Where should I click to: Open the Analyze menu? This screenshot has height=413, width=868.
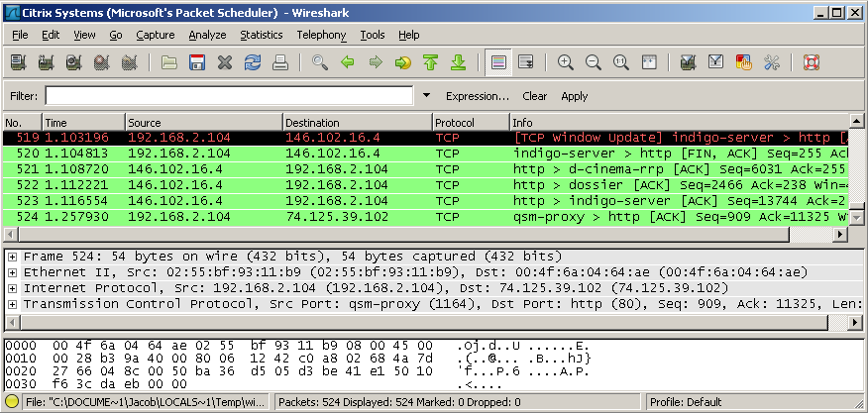coord(207,35)
